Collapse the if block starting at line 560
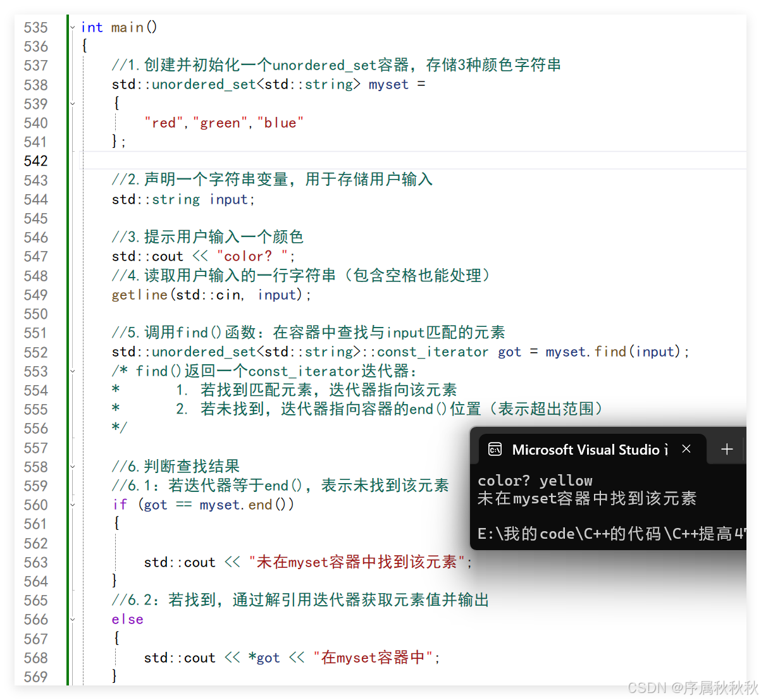The height and width of the screenshot is (700, 761). point(71,505)
